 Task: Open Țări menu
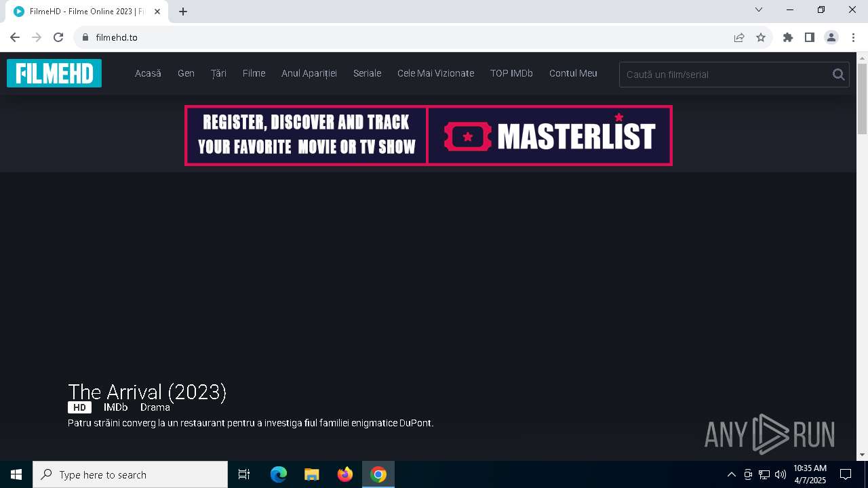[x=218, y=73]
